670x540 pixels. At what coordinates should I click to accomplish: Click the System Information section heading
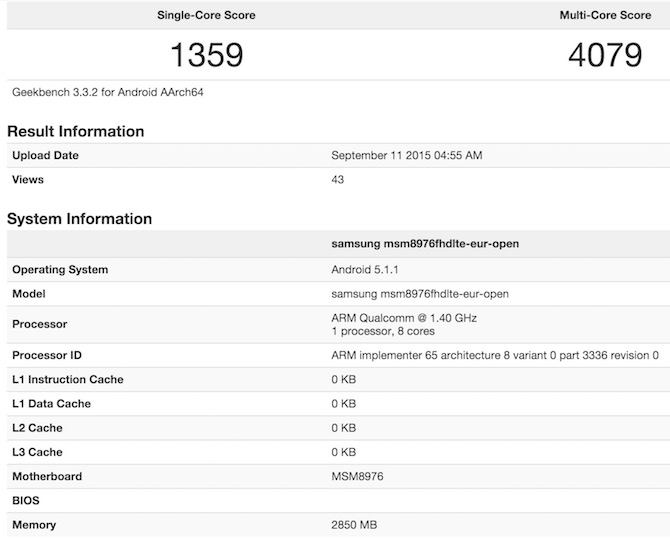tap(79, 218)
